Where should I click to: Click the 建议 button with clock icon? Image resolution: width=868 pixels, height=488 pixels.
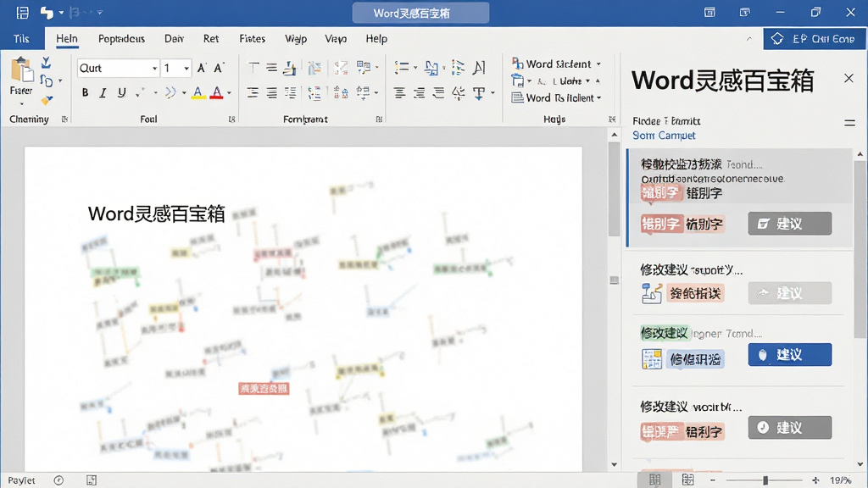pyautogui.click(x=790, y=428)
